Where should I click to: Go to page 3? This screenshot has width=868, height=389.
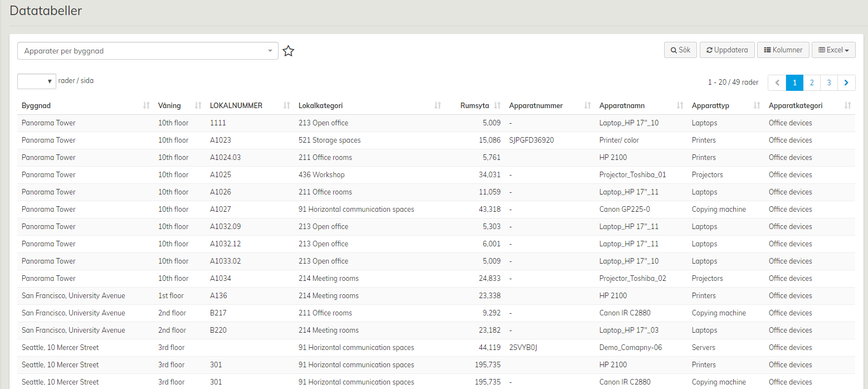[829, 82]
